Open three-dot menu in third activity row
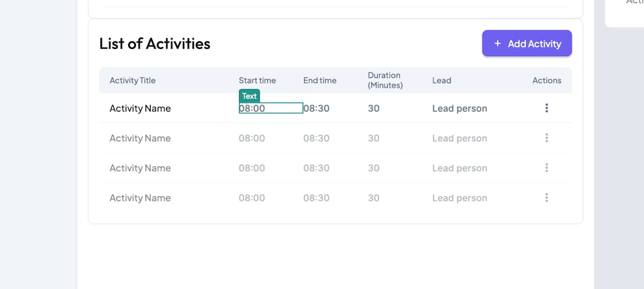 [x=546, y=168]
